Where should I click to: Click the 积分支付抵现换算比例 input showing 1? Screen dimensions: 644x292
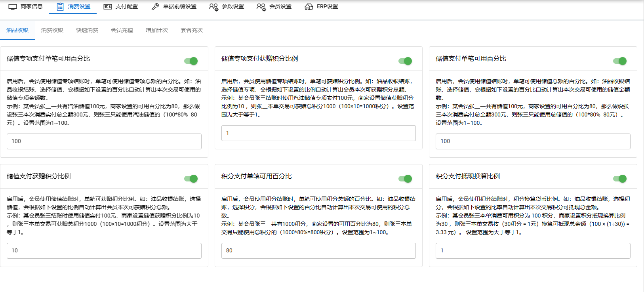533,251
